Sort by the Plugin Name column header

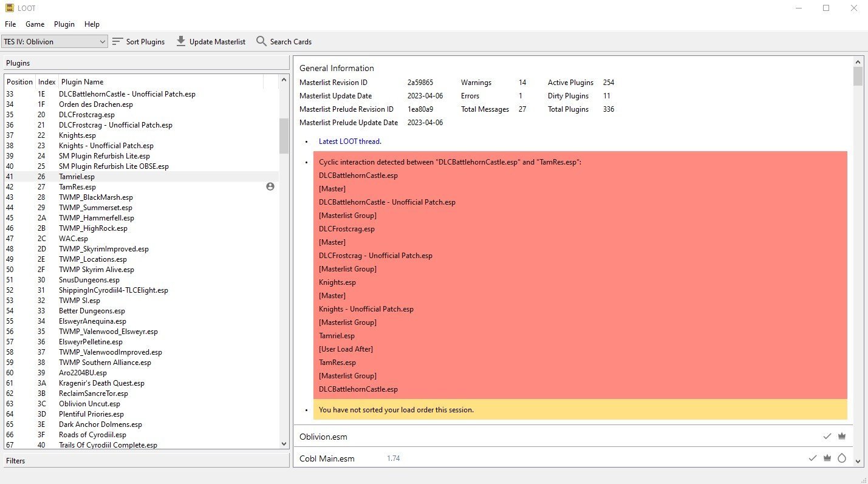[161, 82]
